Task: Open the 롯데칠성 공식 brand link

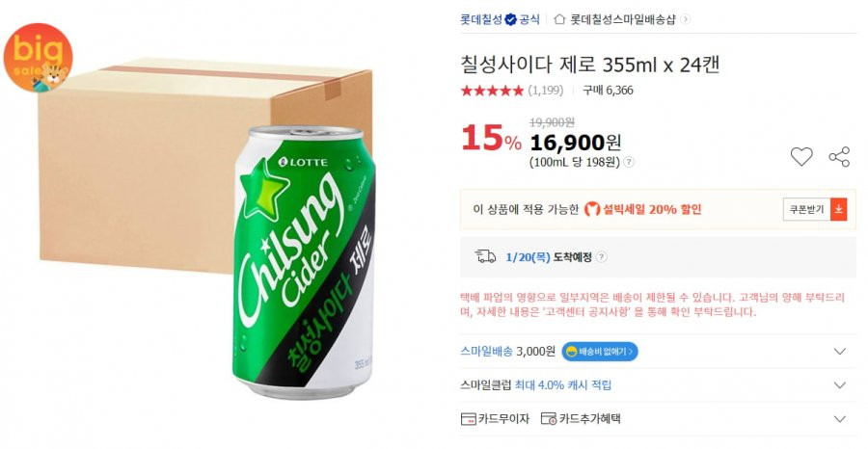Action: tap(500, 19)
